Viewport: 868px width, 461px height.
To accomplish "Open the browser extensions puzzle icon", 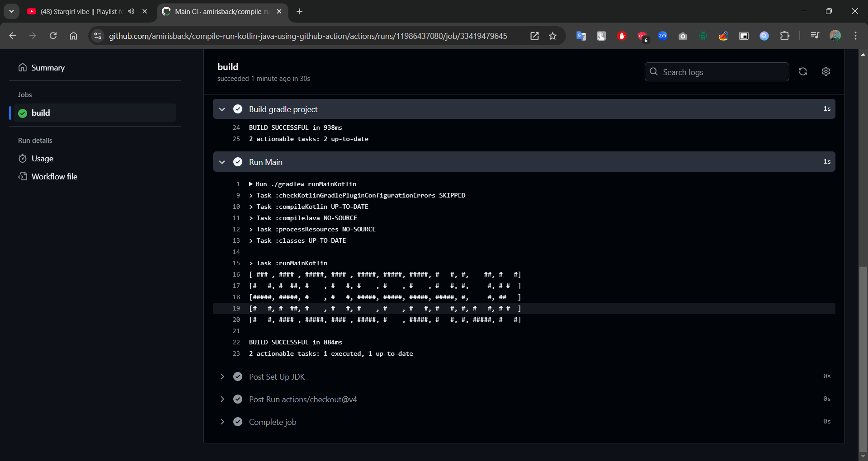I will click(x=785, y=36).
